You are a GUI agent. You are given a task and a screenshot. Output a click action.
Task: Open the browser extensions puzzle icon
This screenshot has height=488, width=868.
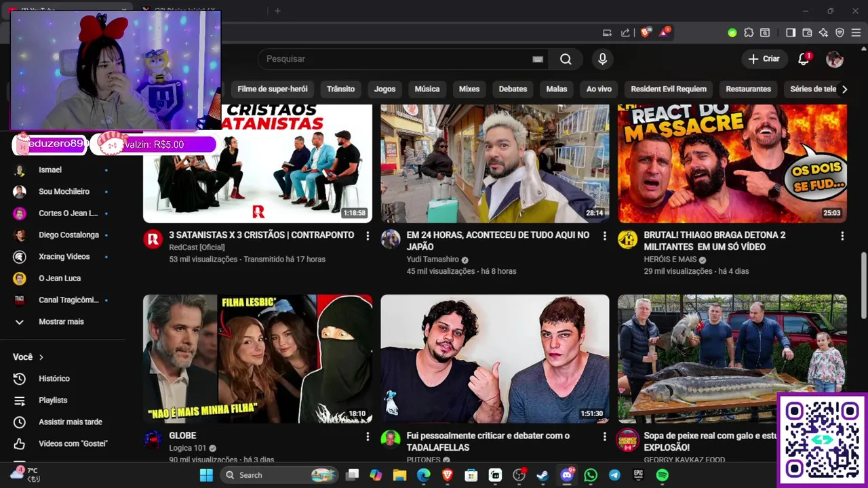pos(749,33)
